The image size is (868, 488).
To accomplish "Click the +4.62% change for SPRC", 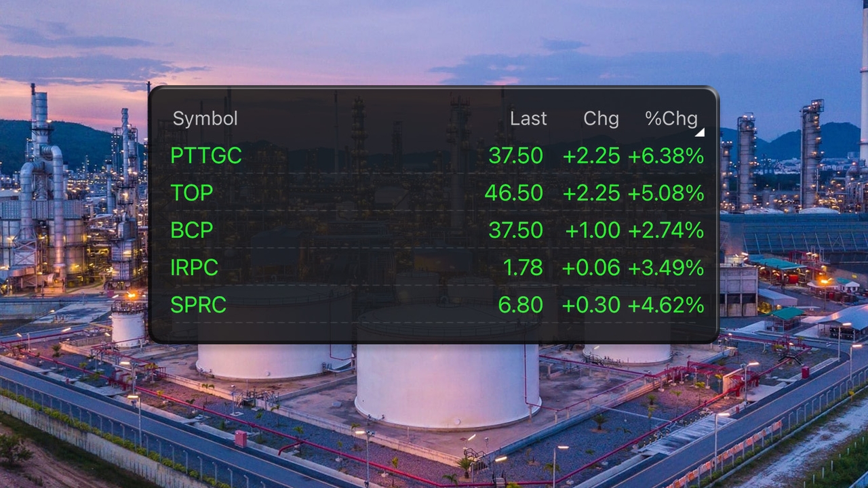I will pyautogui.click(x=665, y=305).
